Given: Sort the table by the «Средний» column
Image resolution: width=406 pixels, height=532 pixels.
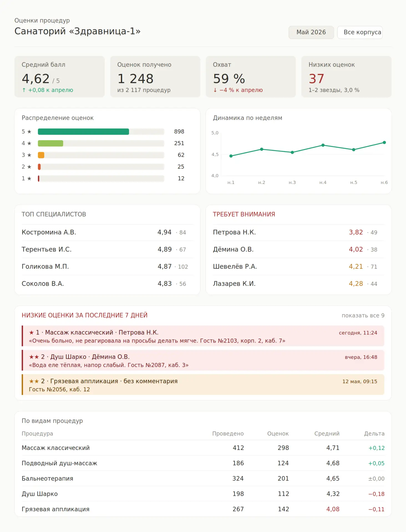Looking at the screenshot, I should 327,434.
